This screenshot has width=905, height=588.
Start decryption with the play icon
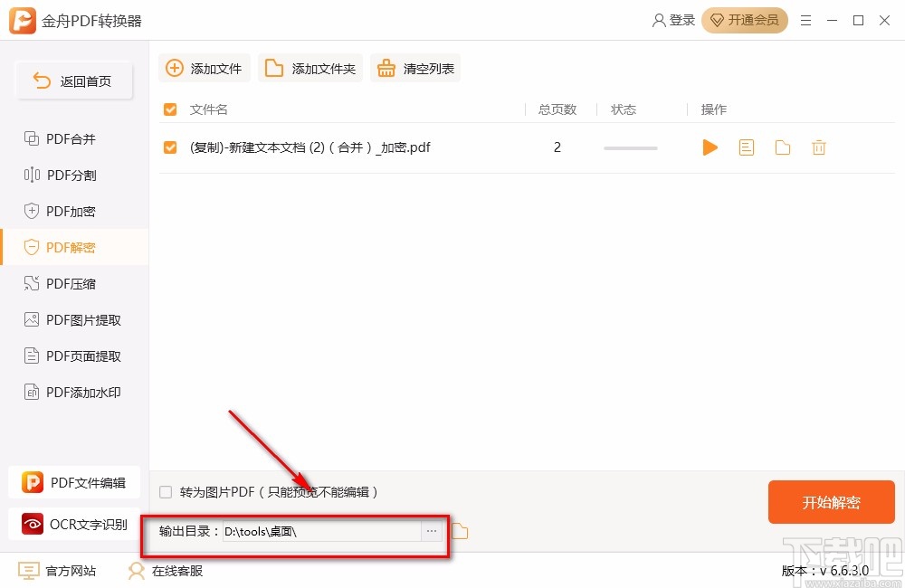click(710, 147)
